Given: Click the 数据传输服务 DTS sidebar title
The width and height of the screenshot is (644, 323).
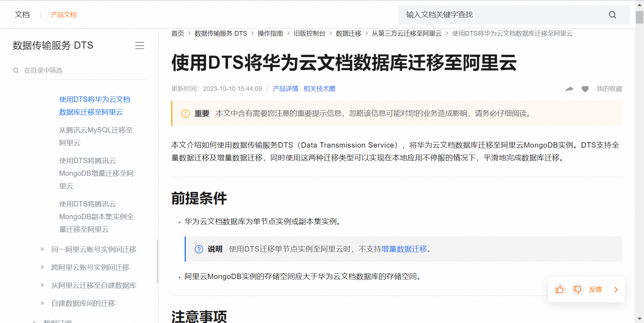Looking at the screenshot, I should (x=53, y=45).
